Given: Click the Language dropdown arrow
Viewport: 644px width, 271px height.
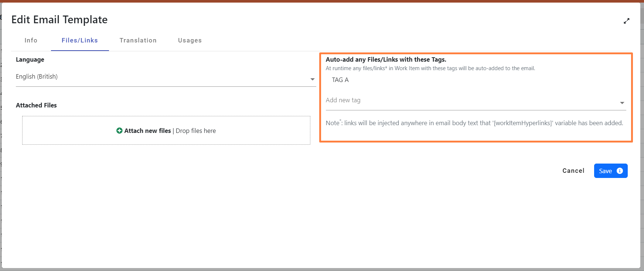Looking at the screenshot, I should (x=312, y=79).
